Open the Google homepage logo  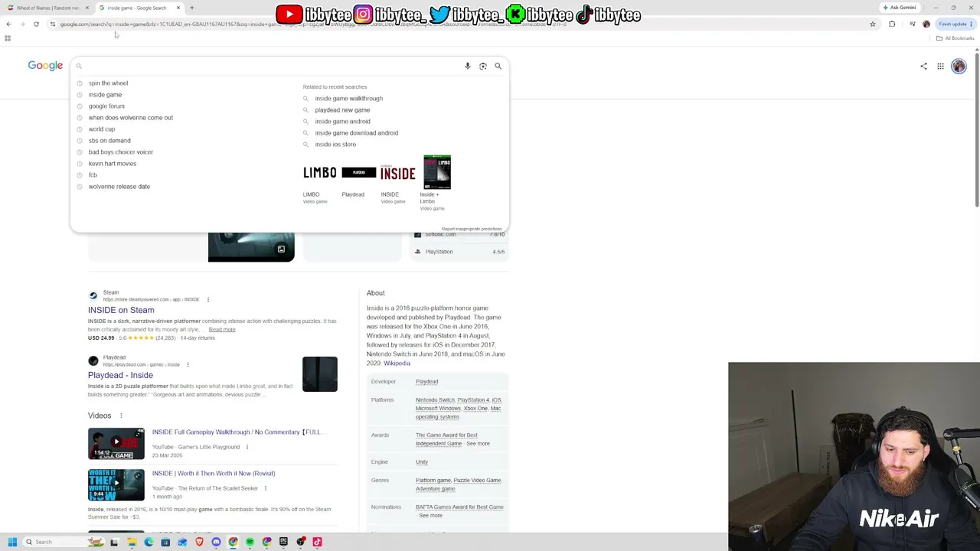click(45, 66)
